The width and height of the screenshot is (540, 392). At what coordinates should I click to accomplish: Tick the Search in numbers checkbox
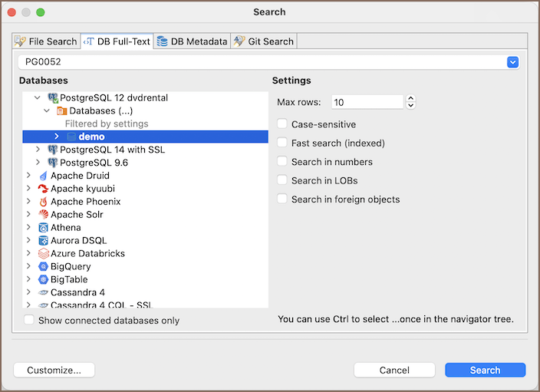282,161
